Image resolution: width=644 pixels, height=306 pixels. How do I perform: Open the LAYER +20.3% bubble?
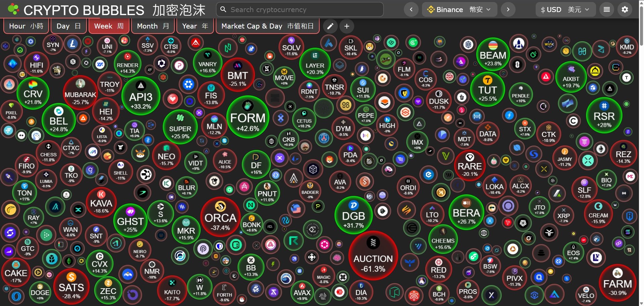[x=315, y=64]
